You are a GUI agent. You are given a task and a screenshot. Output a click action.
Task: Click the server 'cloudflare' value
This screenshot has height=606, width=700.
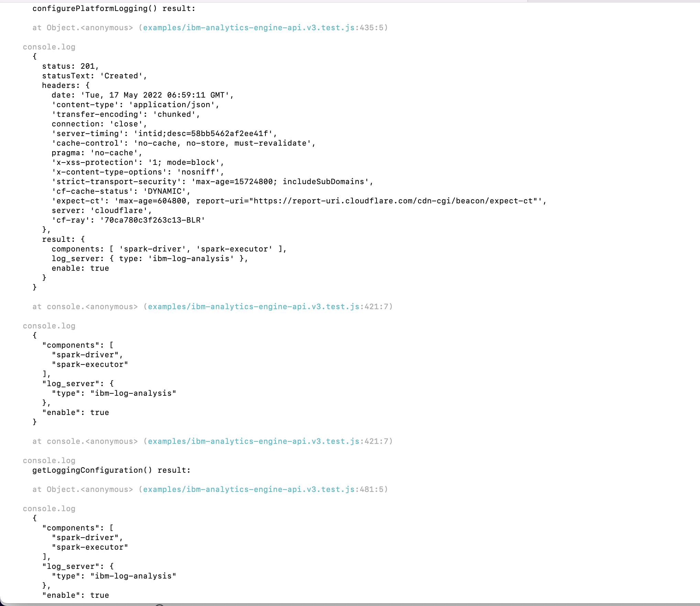(x=119, y=211)
